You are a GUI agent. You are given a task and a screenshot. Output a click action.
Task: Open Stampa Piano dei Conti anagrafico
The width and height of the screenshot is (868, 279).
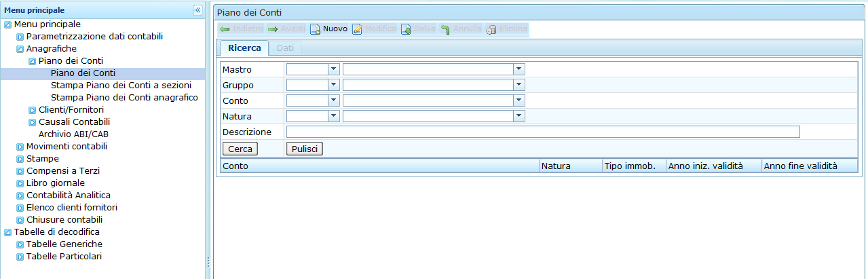124,98
